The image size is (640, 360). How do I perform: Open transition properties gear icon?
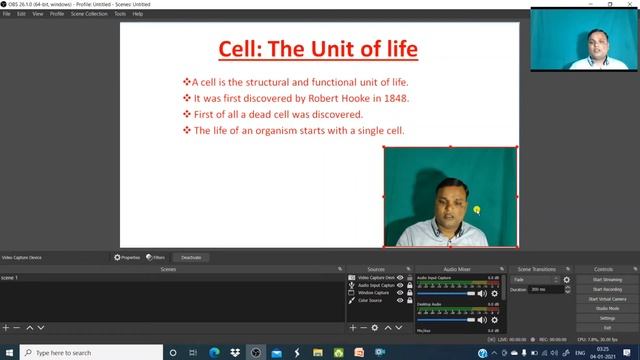[x=567, y=280]
